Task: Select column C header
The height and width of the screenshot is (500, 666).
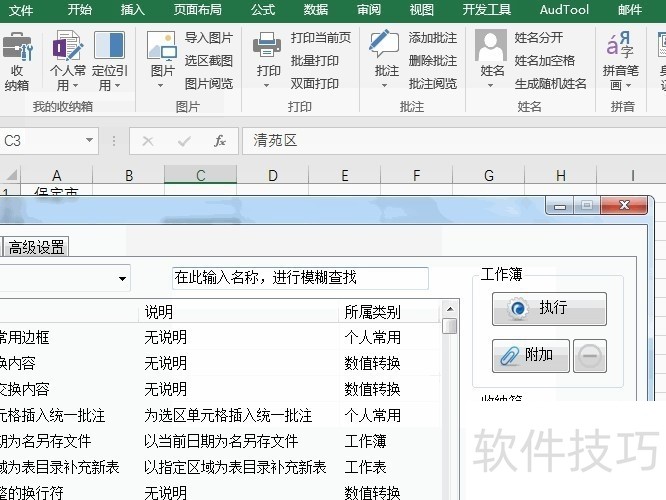Action: tap(200, 175)
